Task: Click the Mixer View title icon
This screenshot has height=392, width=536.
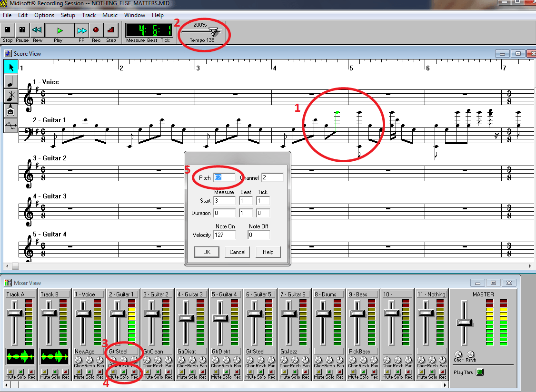Action: pos(8,283)
